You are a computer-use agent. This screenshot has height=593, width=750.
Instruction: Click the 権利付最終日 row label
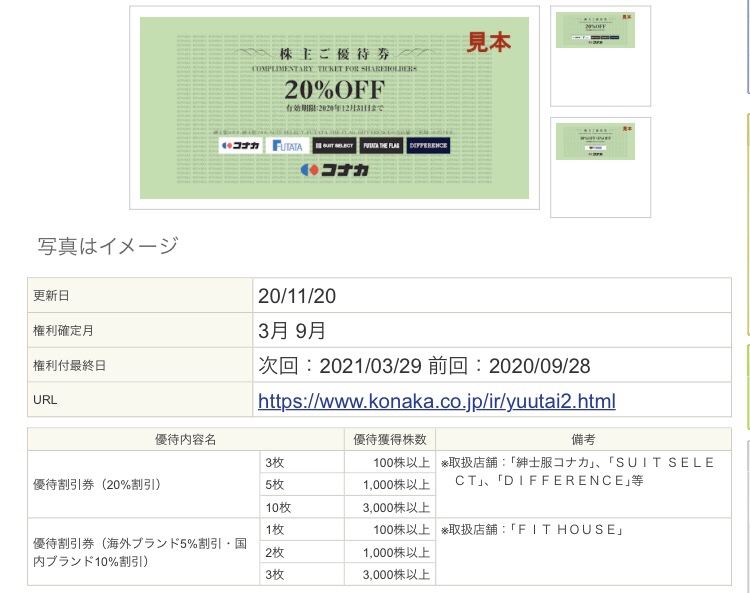(x=69, y=365)
